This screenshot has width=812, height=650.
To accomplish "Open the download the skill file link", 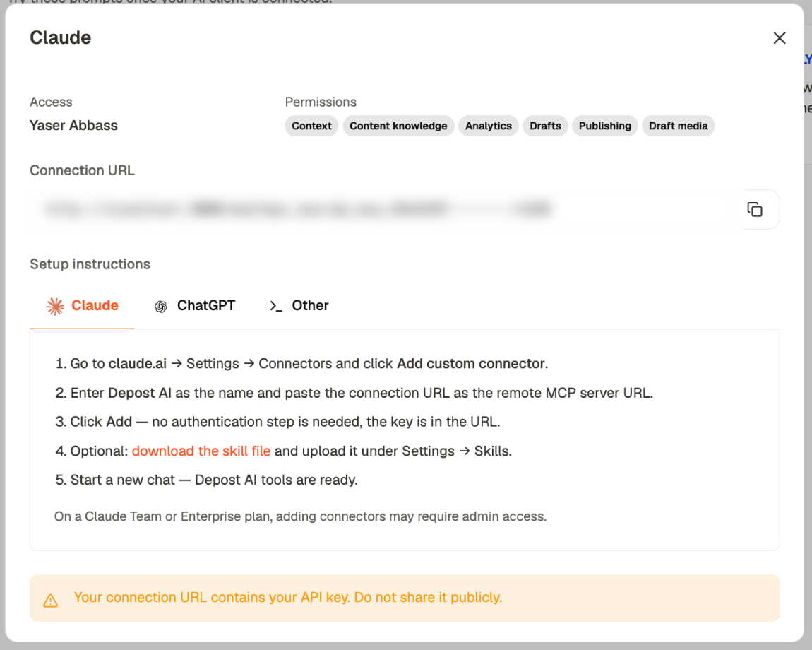I will click(201, 451).
